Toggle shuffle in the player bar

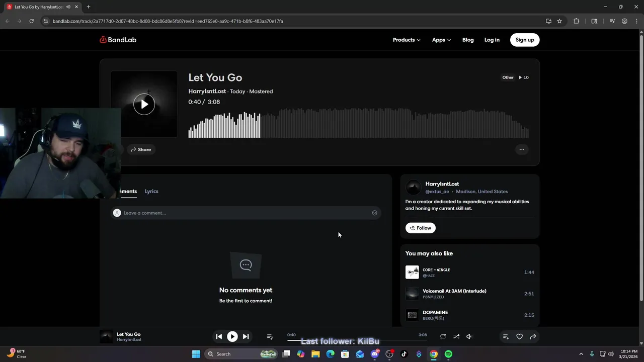click(456, 336)
